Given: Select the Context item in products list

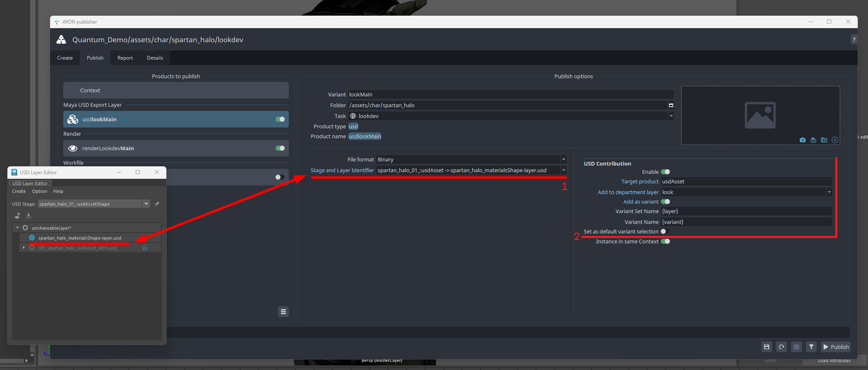Looking at the screenshot, I should 176,90.
